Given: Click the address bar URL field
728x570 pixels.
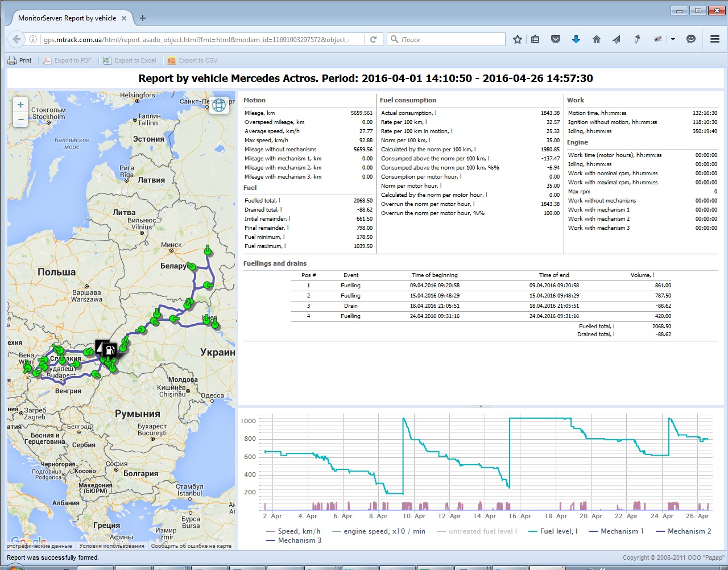Looking at the screenshot, I should (196, 39).
